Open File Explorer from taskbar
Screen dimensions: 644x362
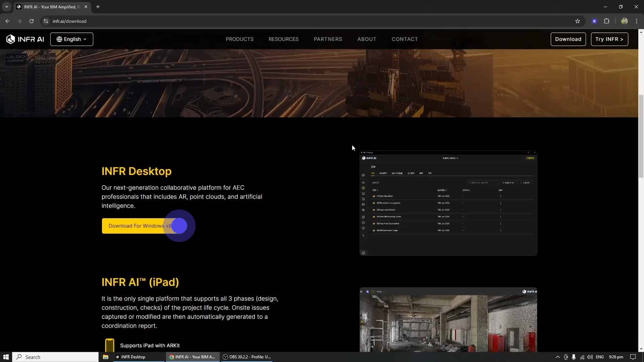pyautogui.click(x=105, y=357)
